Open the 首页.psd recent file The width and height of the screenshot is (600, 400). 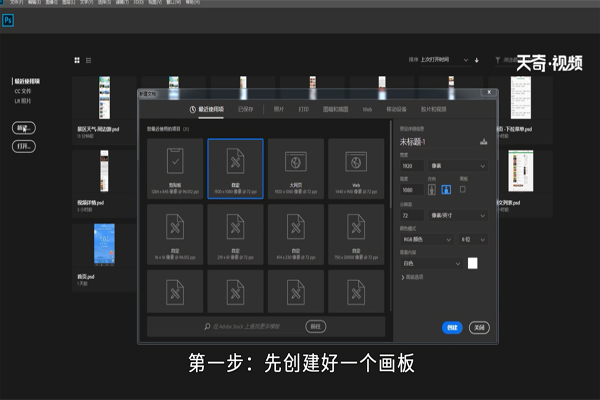point(104,257)
